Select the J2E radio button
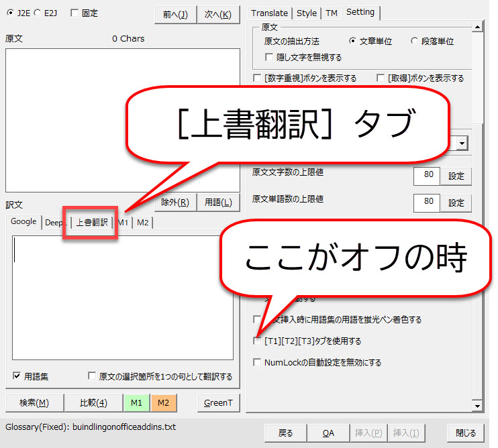Screen dimensions: 498x448 coord(9,13)
